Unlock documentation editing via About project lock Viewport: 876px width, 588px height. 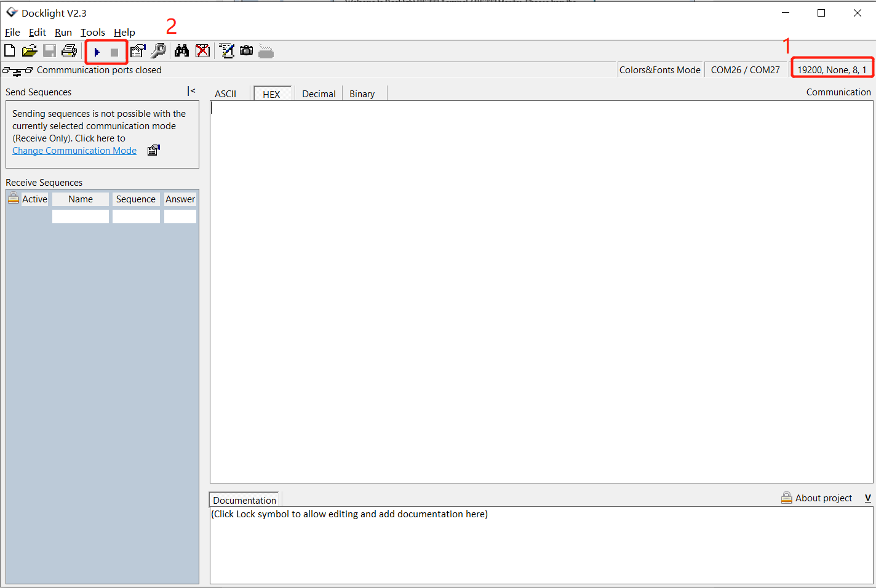pos(787,498)
